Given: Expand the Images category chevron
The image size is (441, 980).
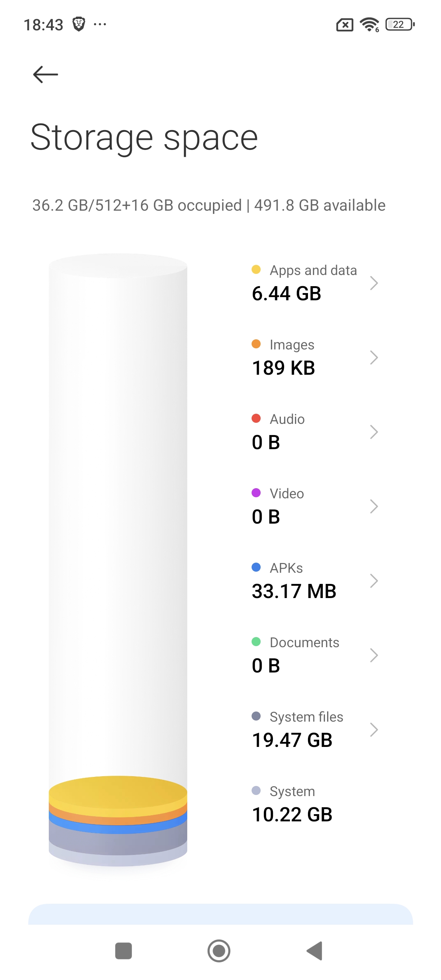Looking at the screenshot, I should (374, 357).
